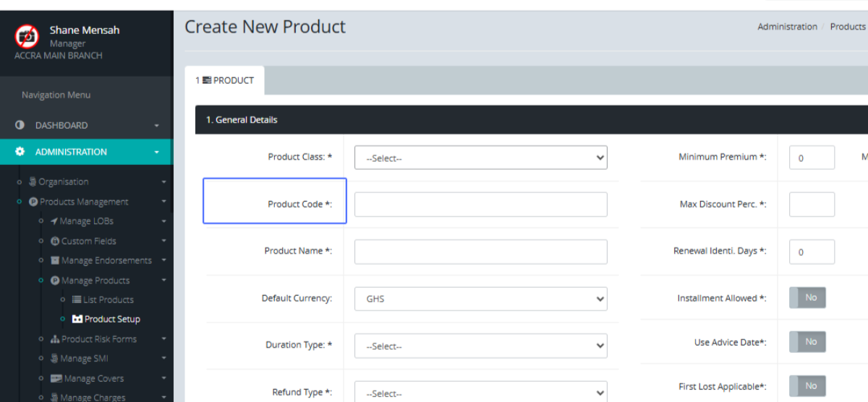The image size is (868, 402).
Task: Select the 1 PRODUCT tab
Action: 225,80
